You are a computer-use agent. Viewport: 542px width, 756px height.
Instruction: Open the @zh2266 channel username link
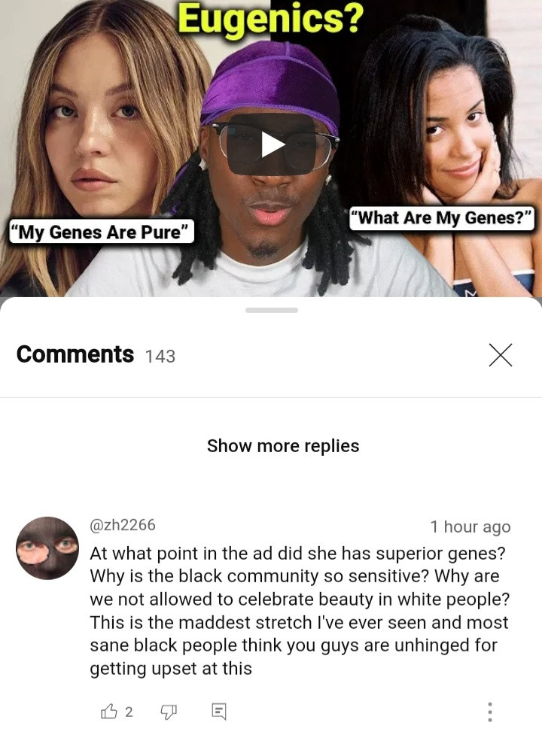[123, 524]
